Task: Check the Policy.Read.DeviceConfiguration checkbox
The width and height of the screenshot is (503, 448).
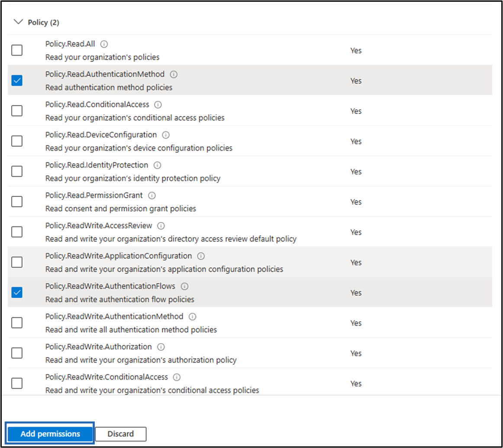Action: tap(17, 141)
